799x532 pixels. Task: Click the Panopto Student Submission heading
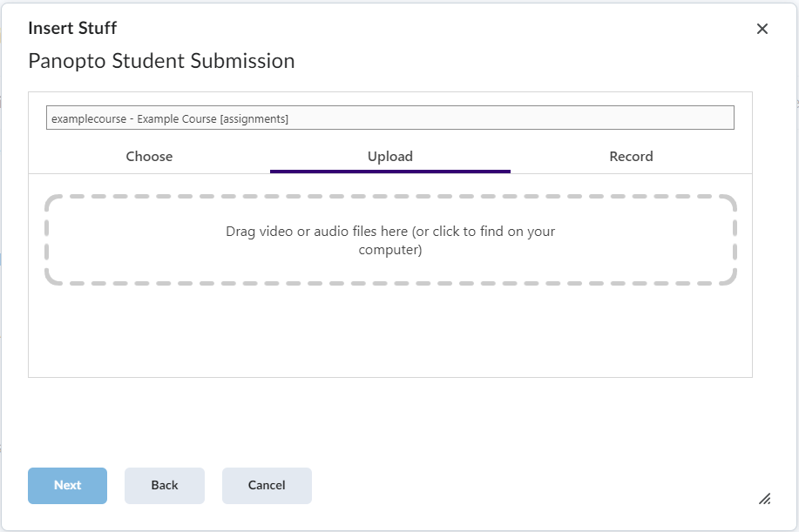[161, 61]
